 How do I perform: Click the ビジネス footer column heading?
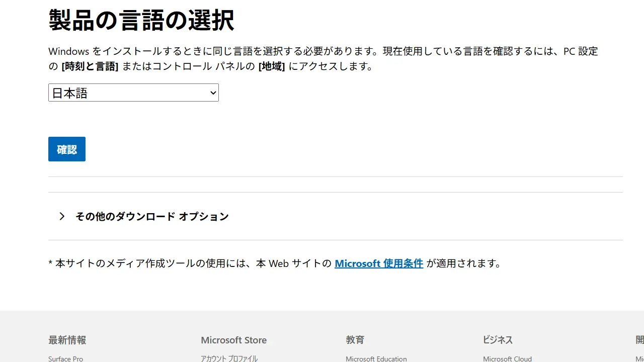coord(497,340)
